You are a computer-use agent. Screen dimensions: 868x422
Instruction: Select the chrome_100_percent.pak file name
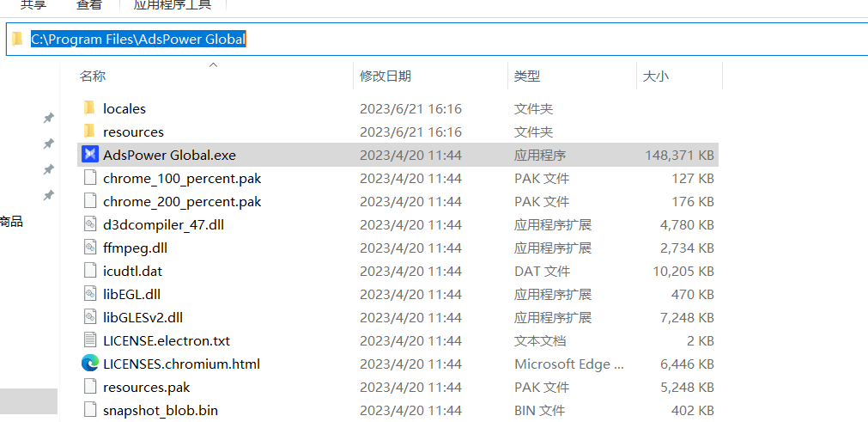click(x=182, y=178)
